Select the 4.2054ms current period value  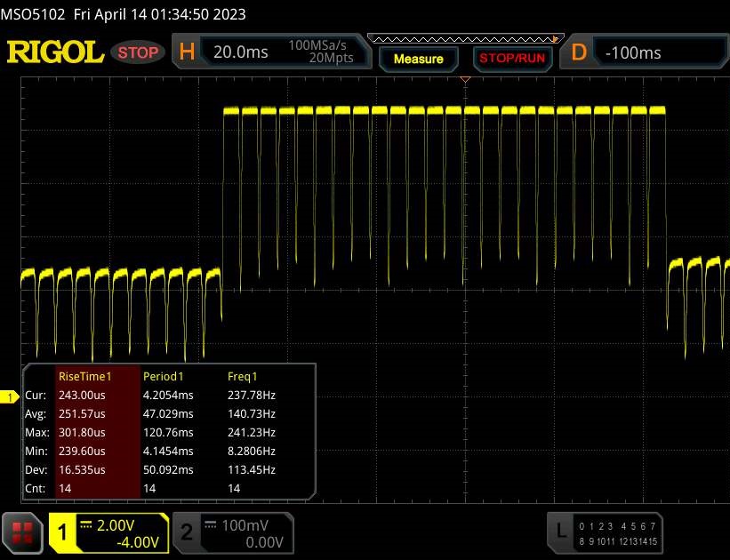click(168, 396)
